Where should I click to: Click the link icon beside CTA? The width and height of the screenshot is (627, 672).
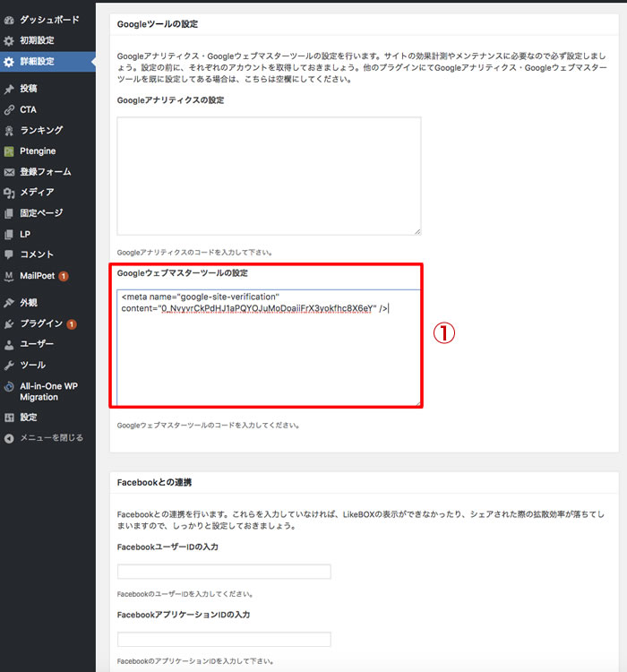9,109
